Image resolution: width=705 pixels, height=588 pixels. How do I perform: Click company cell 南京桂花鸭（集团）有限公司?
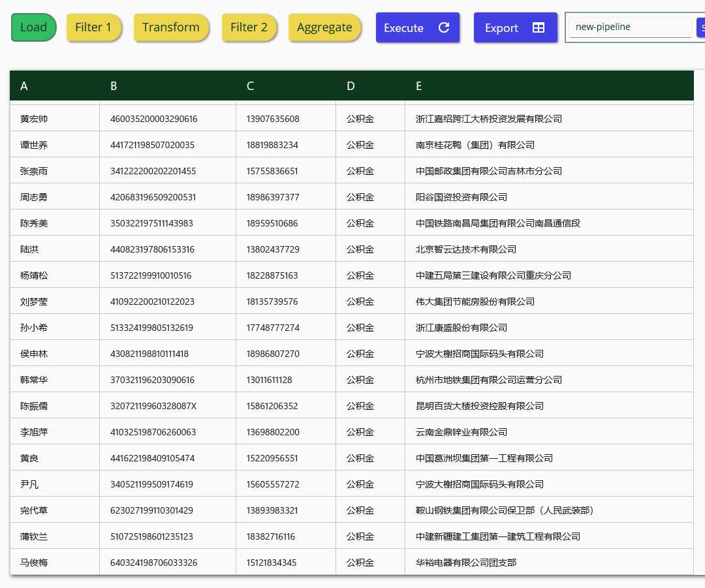point(549,145)
